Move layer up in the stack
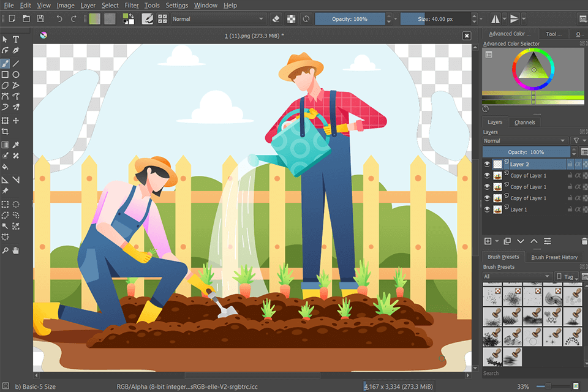Image resolution: width=588 pixels, height=392 pixels. [534, 241]
